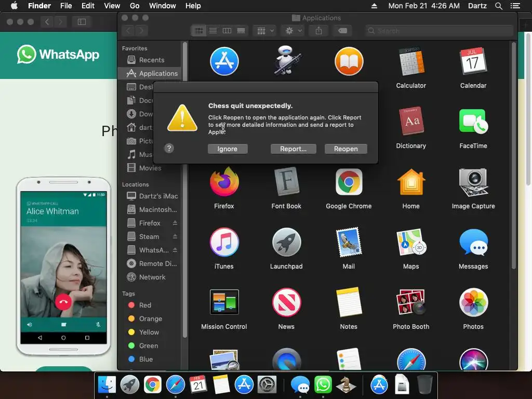Open Mission Control app
Viewport: 532px width, 399px height.
click(x=224, y=302)
